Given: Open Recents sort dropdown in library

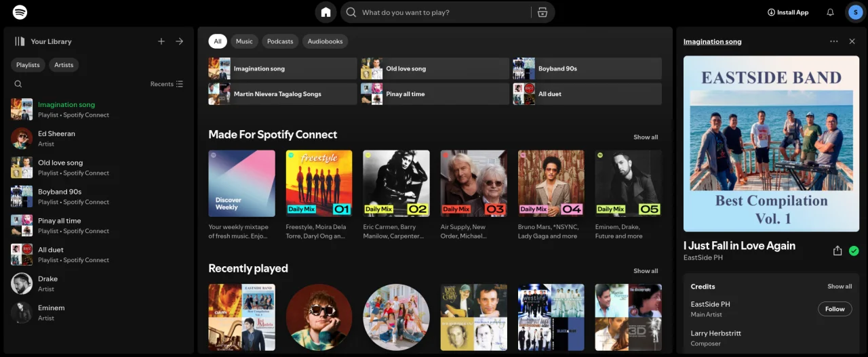Looking at the screenshot, I should [167, 84].
